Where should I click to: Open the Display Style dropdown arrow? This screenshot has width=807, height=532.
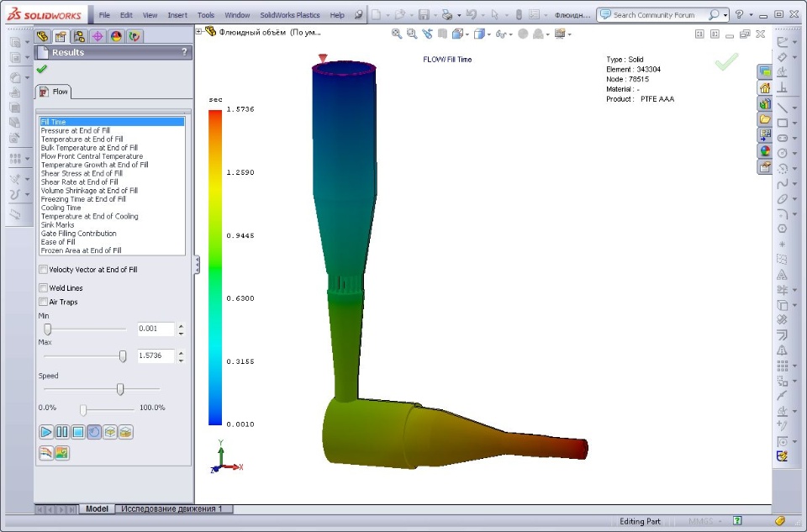point(488,34)
